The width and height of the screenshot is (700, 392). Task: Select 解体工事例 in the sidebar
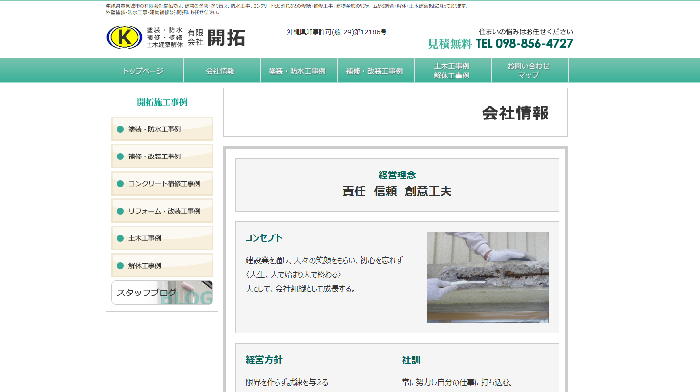[162, 265]
